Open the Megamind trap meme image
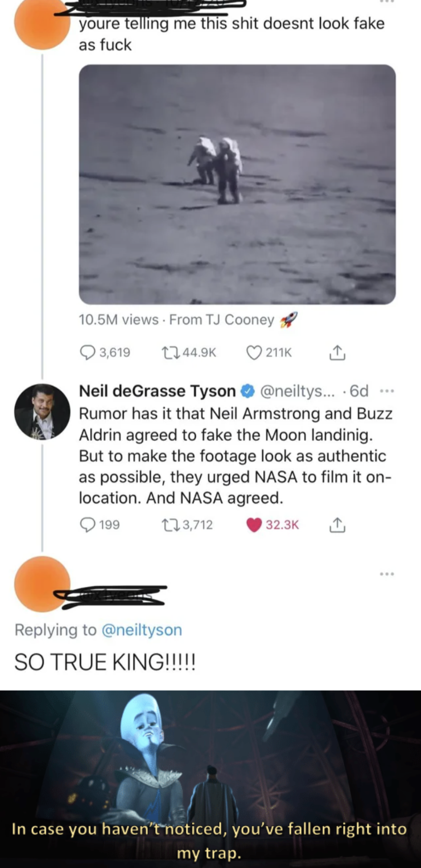The image size is (421, 868). tap(210, 778)
